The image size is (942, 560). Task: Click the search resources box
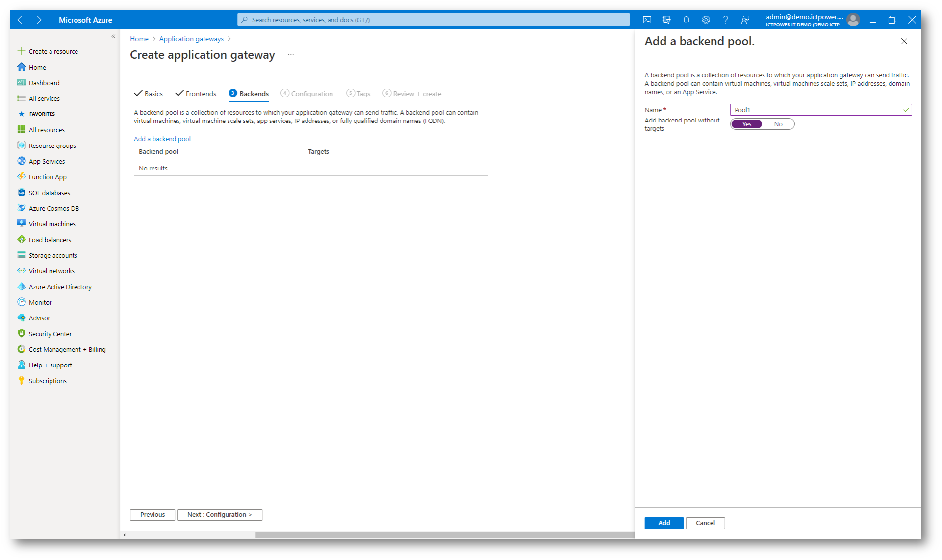tap(433, 20)
